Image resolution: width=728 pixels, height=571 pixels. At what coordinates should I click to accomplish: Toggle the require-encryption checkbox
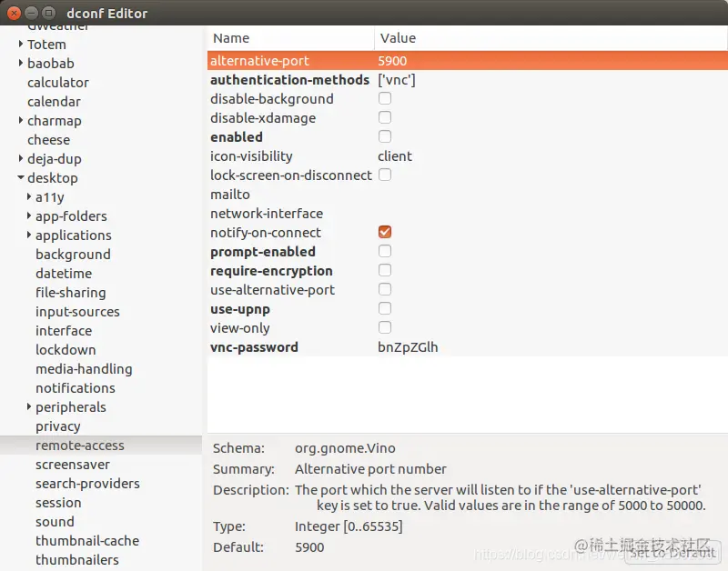(x=384, y=270)
